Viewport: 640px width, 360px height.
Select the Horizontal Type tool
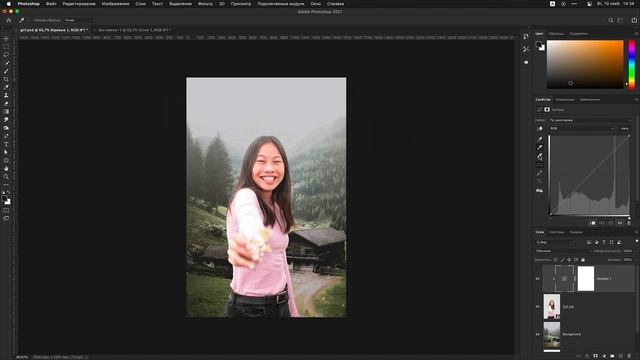[x=6, y=144]
